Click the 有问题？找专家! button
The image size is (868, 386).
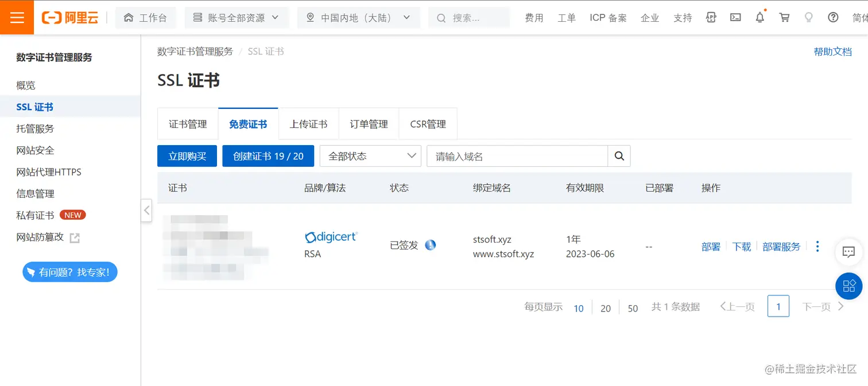point(69,272)
